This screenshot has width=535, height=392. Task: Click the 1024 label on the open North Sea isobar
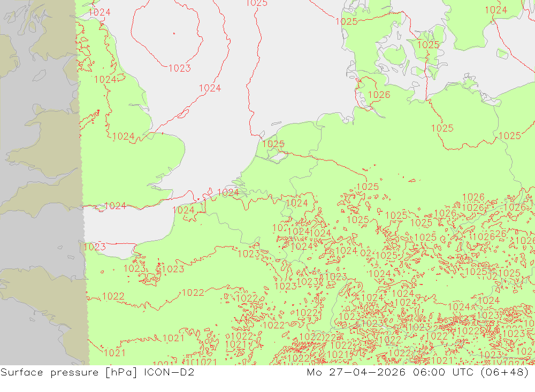pyautogui.click(x=210, y=88)
